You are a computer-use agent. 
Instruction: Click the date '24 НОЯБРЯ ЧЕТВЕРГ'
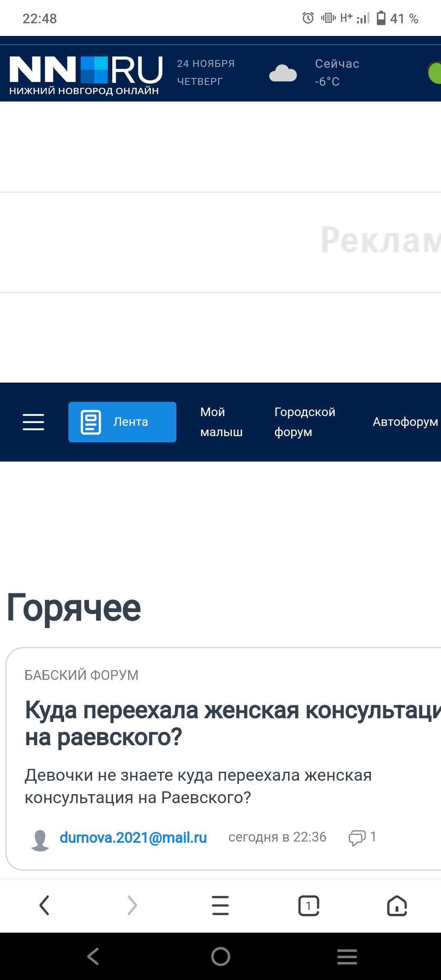pos(206,72)
